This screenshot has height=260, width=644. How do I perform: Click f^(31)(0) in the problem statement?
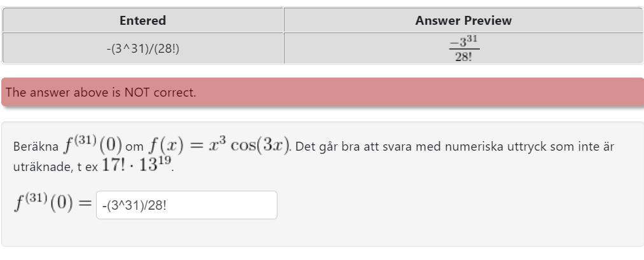[x=92, y=145]
